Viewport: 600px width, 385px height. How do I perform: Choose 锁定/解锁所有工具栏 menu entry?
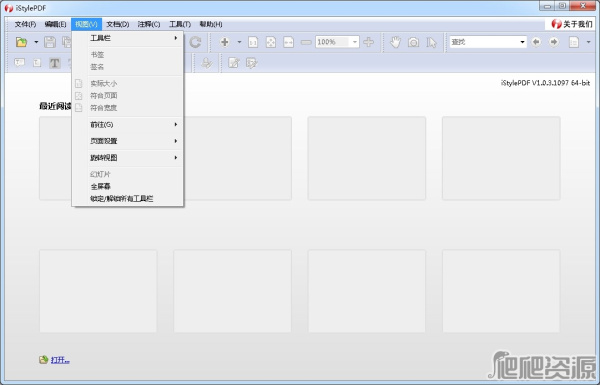128,199
